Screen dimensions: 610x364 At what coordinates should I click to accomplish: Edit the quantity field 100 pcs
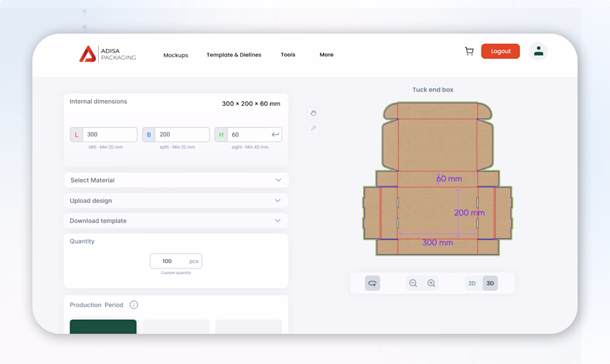[176, 261]
